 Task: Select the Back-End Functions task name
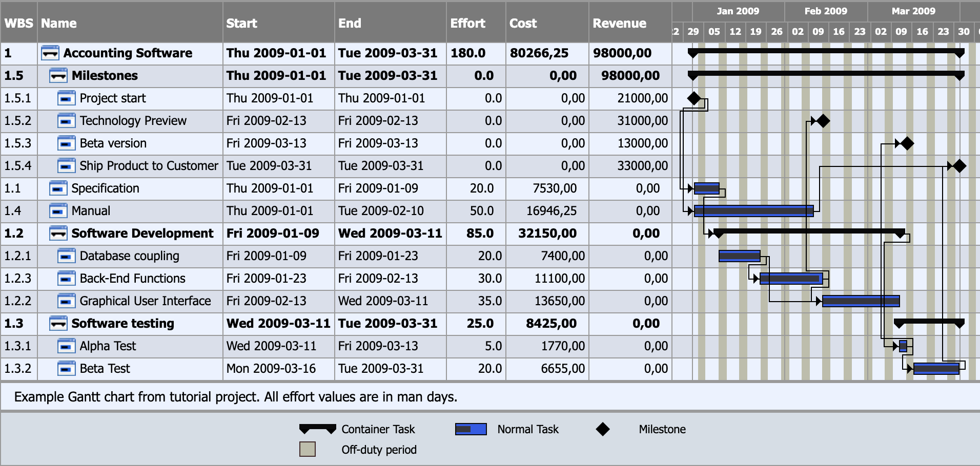[133, 278]
